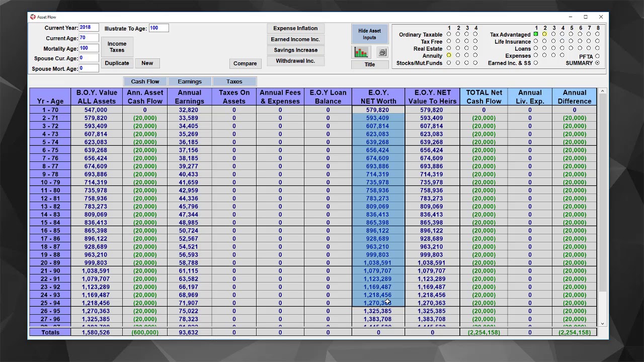The height and width of the screenshot is (362, 644).
Task: Click the Current Age input field
Action: (x=88, y=38)
